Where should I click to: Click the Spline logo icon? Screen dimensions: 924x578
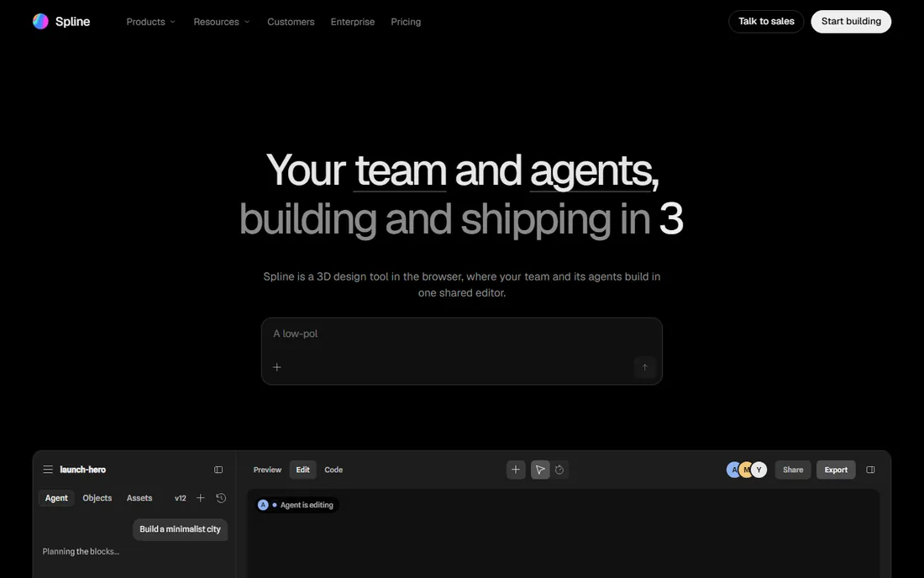click(40, 22)
